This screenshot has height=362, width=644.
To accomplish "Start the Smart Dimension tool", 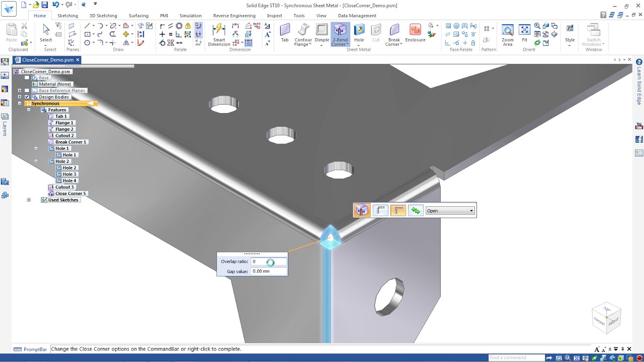I will (219, 35).
